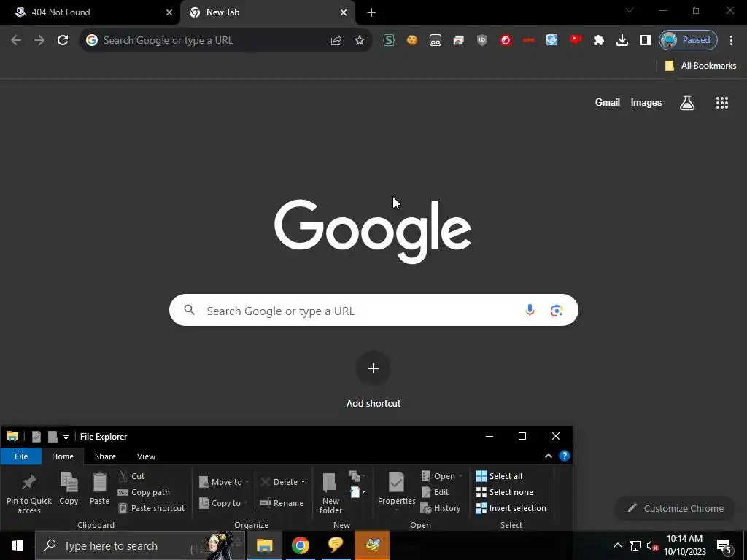
Task: Click Copy path in ribbon
Action: [x=144, y=492]
